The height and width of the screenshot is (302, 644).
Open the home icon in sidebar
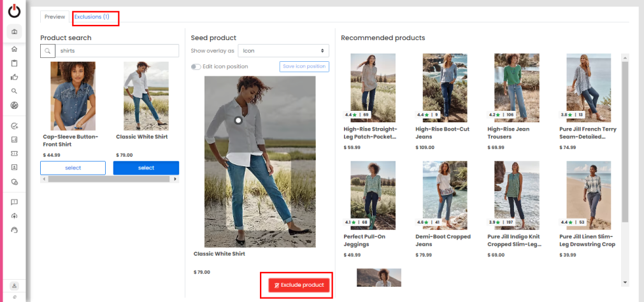tap(14, 49)
